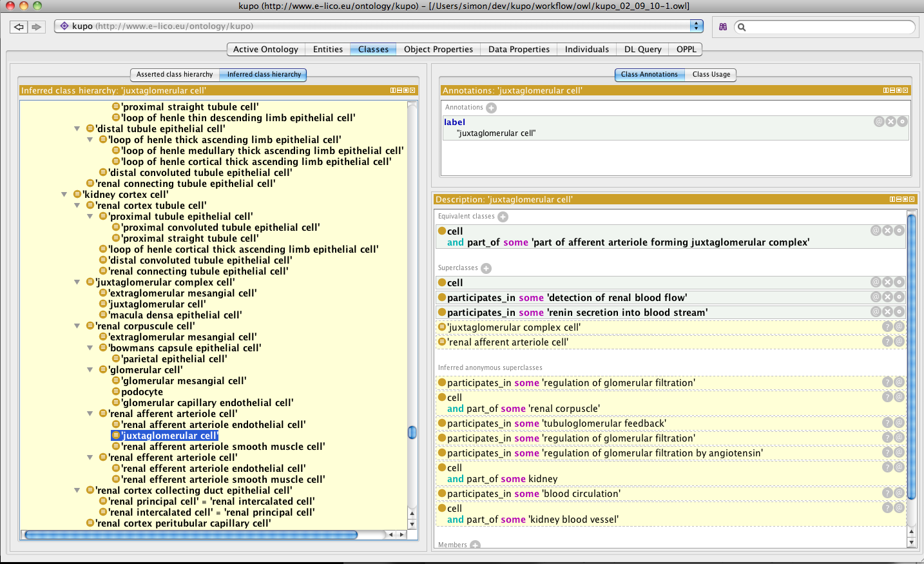Explain inference for 'renal afferent arteriole cell' superclass
Image resolution: width=924 pixels, height=564 pixels.
point(887,342)
